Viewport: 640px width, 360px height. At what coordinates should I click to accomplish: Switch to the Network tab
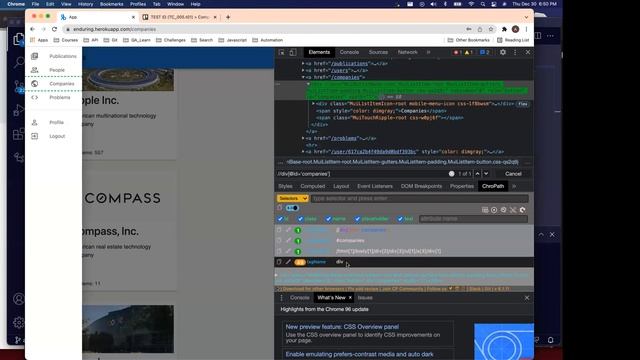pos(408,52)
